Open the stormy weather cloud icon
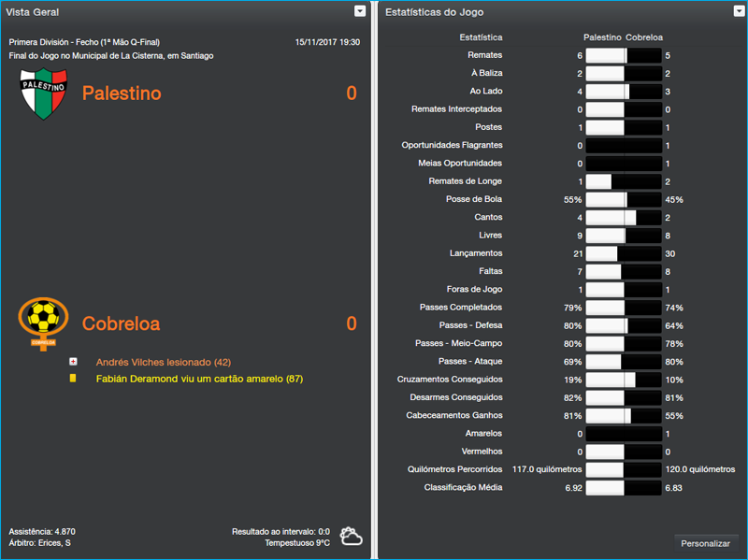The image size is (748, 560). pos(350,534)
